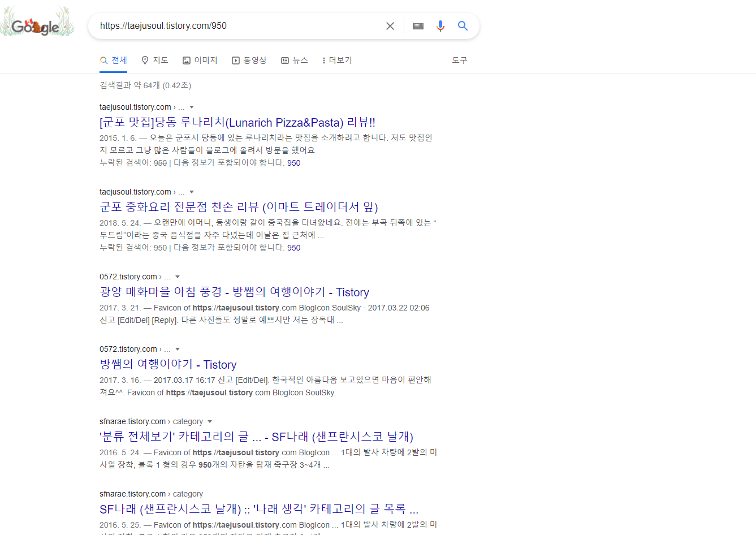Open the 도구 search tools
The width and height of the screenshot is (756, 535).
[x=460, y=61]
